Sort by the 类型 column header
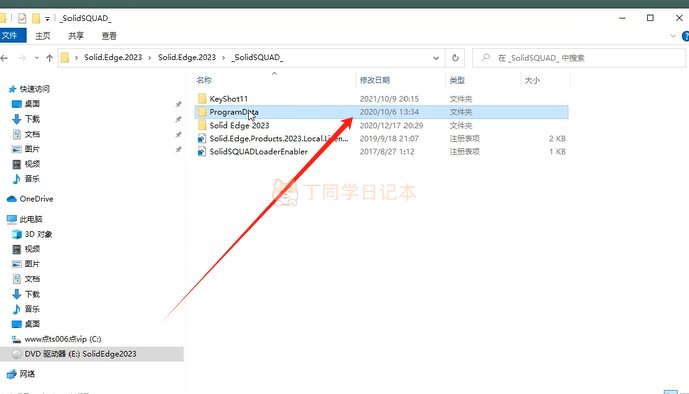689x394 pixels. [457, 80]
